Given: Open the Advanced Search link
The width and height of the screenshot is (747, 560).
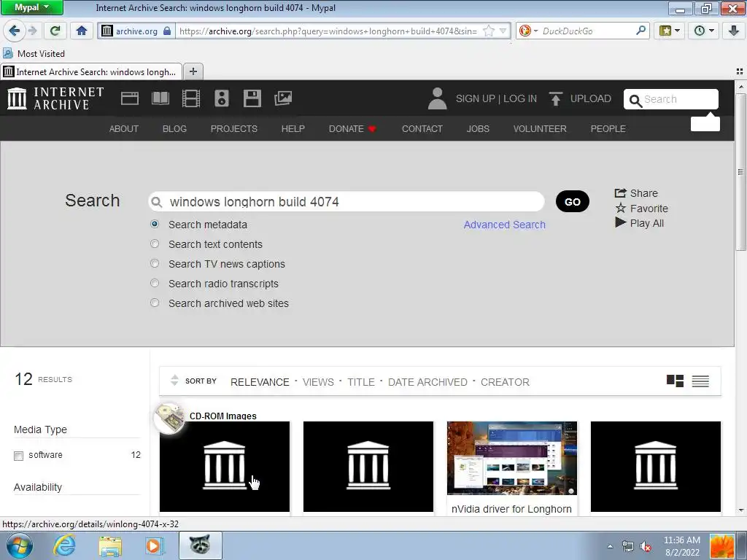Looking at the screenshot, I should point(505,225).
